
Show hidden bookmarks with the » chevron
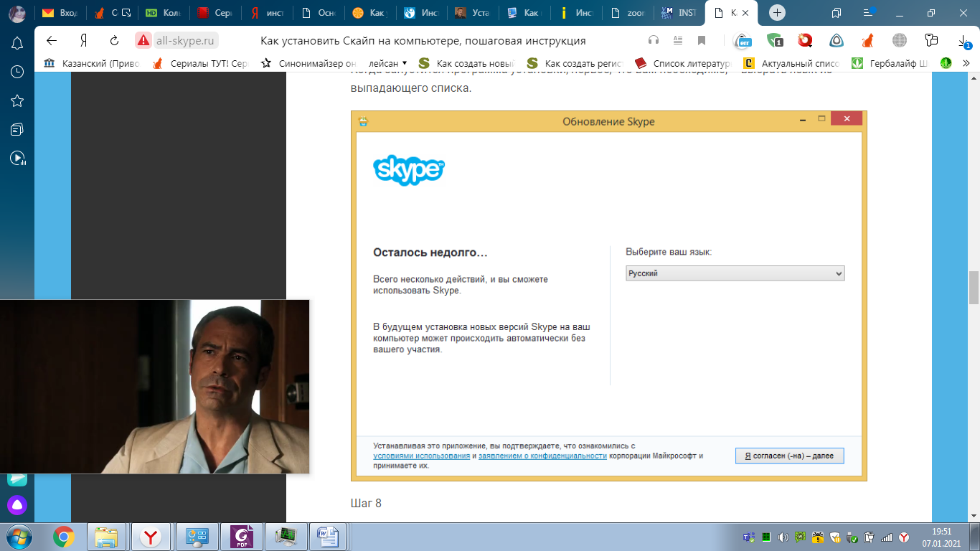(966, 63)
